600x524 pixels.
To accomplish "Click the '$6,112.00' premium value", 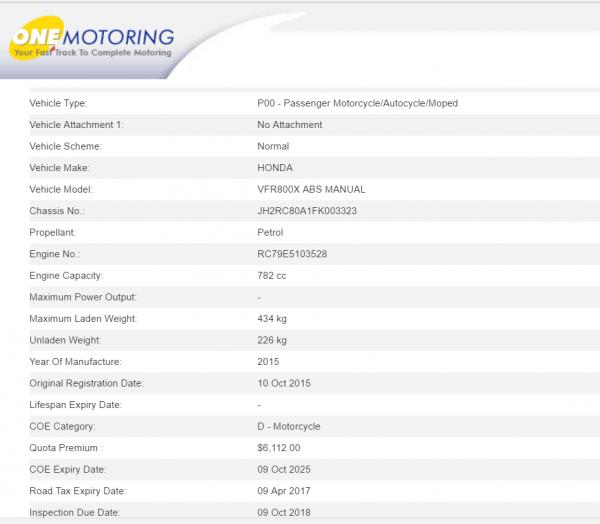I will (x=279, y=448).
